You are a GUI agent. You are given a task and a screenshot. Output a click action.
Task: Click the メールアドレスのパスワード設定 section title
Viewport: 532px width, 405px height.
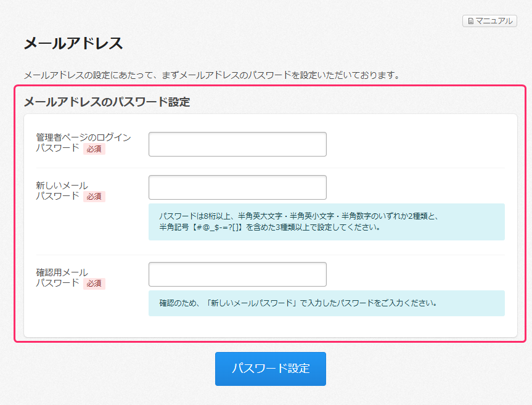107,102
